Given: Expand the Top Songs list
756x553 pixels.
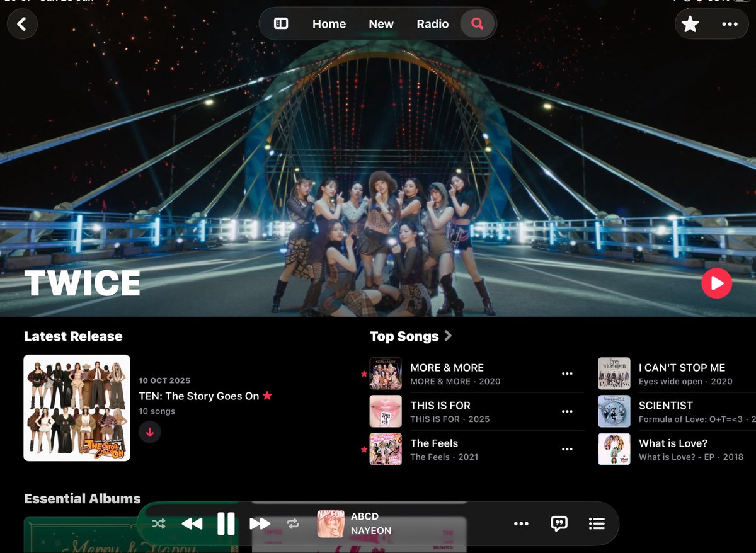Looking at the screenshot, I should click(x=411, y=336).
